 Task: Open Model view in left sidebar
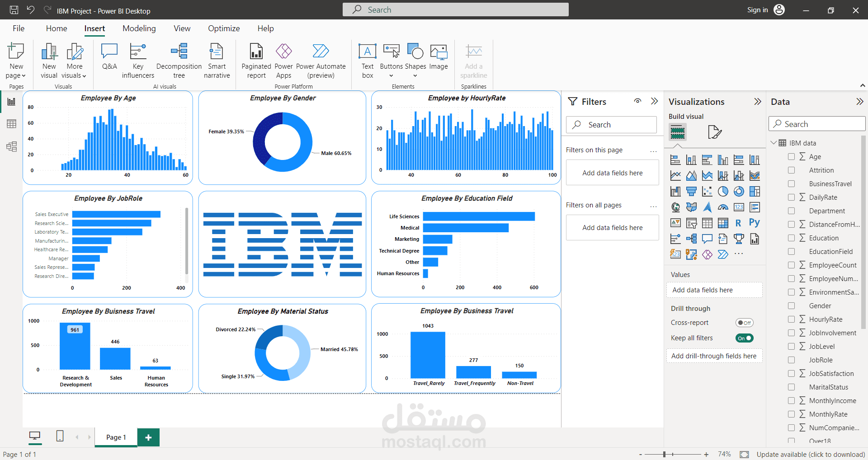11,146
